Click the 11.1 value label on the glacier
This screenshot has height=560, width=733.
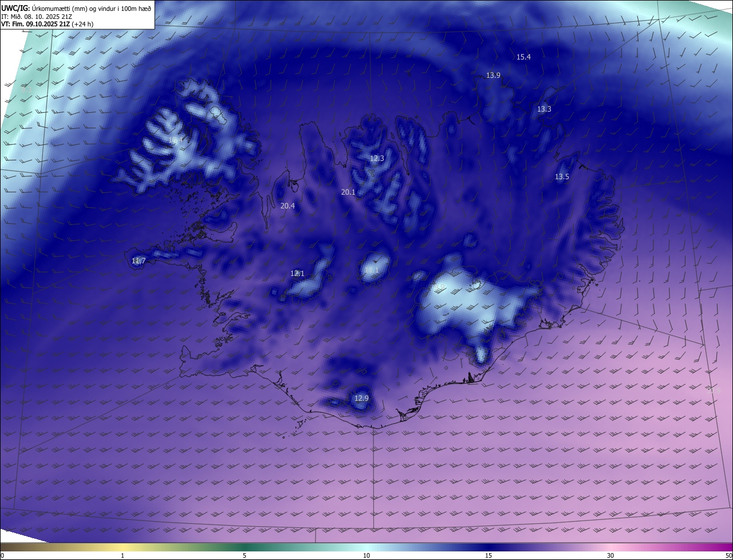click(x=372, y=270)
